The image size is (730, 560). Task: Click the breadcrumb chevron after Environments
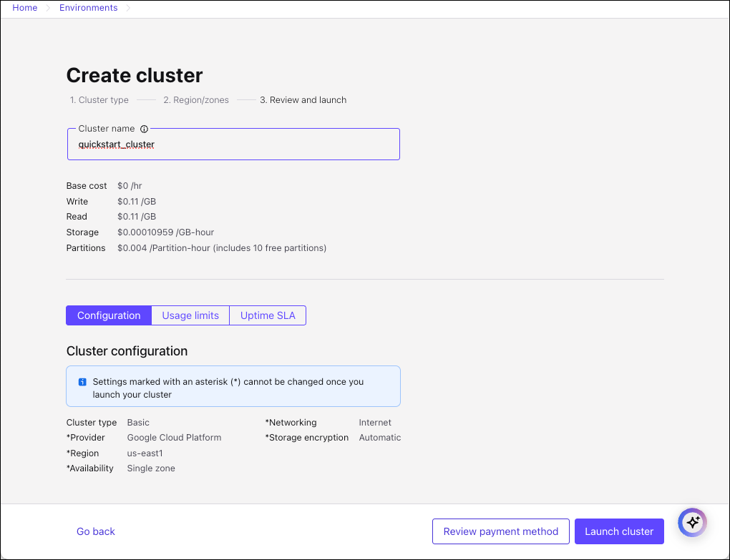[128, 9]
